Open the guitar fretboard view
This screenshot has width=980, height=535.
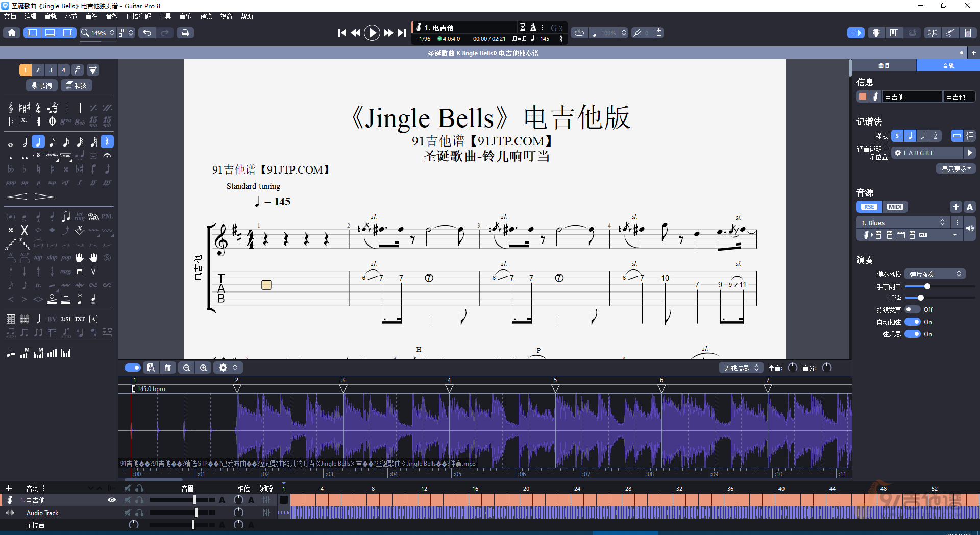coord(876,33)
